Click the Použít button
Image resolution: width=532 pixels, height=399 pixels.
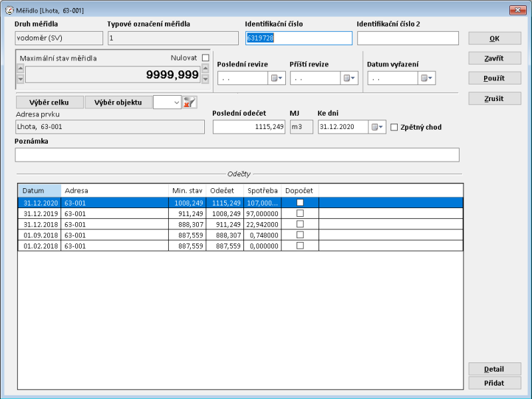tap(494, 76)
